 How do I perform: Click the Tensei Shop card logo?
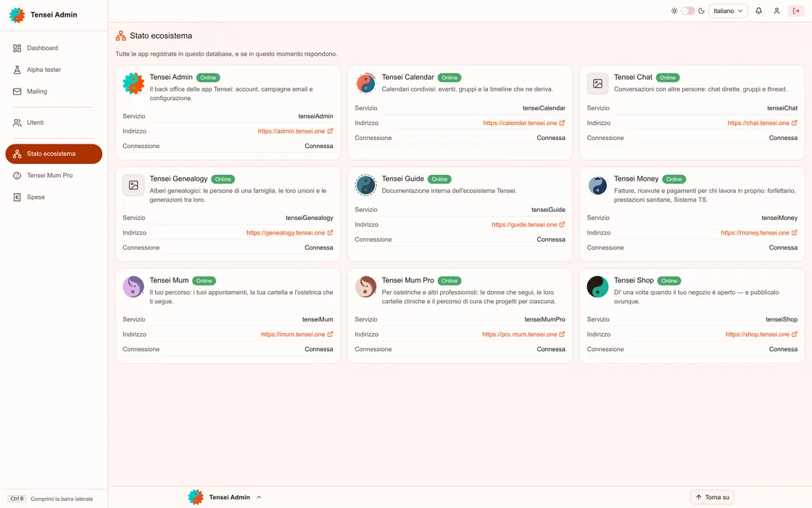[x=597, y=287]
